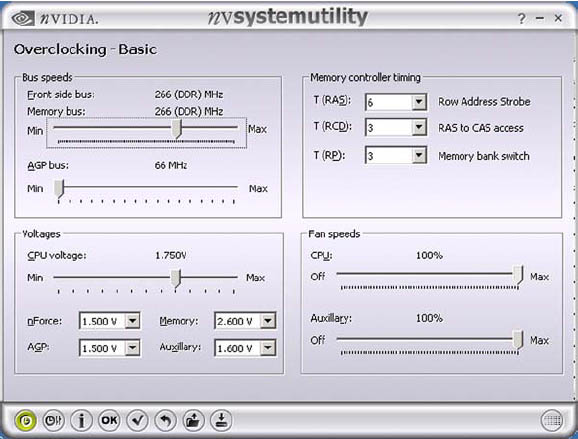The image size is (578, 439).
Task: Click the 'CPU voltage:' label
Action: tap(57, 255)
